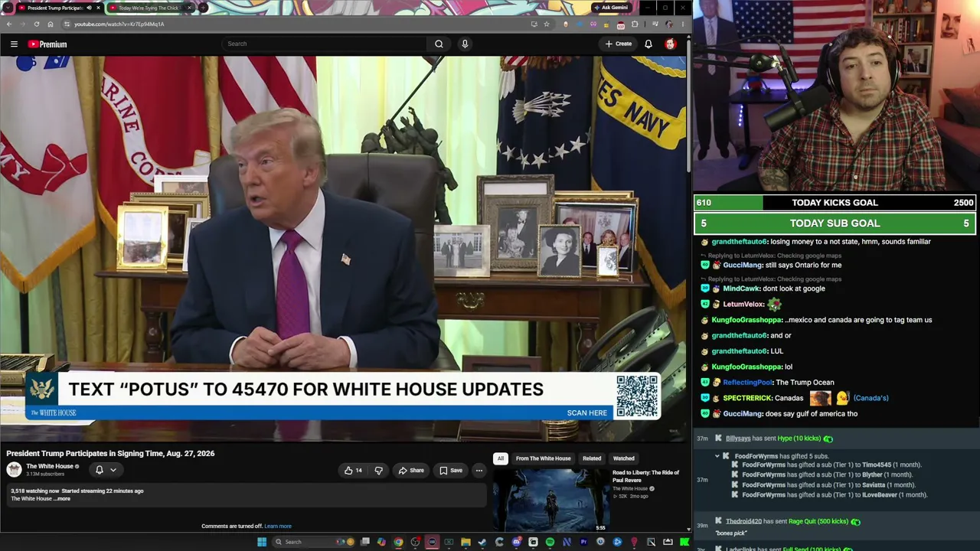Open The White House channel name link
Image resolution: width=980 pixels, height=551 pixels.
[x=50, y=466]
